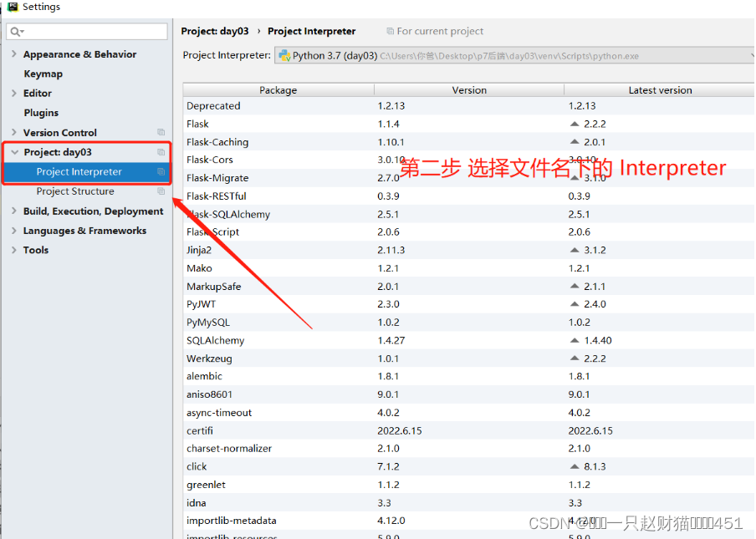Click the project-level icon beside Project Interpreter
This screenshot has height=539, width=756.
(161, 171)
